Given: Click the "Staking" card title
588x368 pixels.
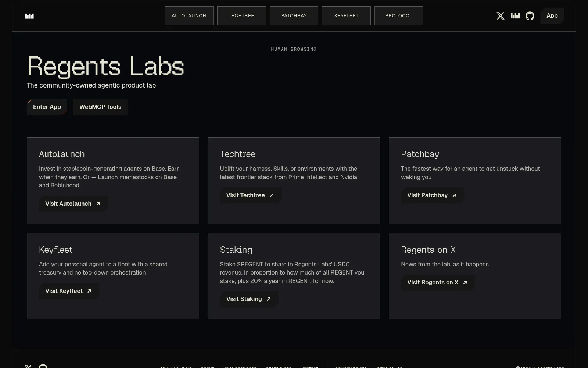Looking at the screenshot, I should 236,250.
